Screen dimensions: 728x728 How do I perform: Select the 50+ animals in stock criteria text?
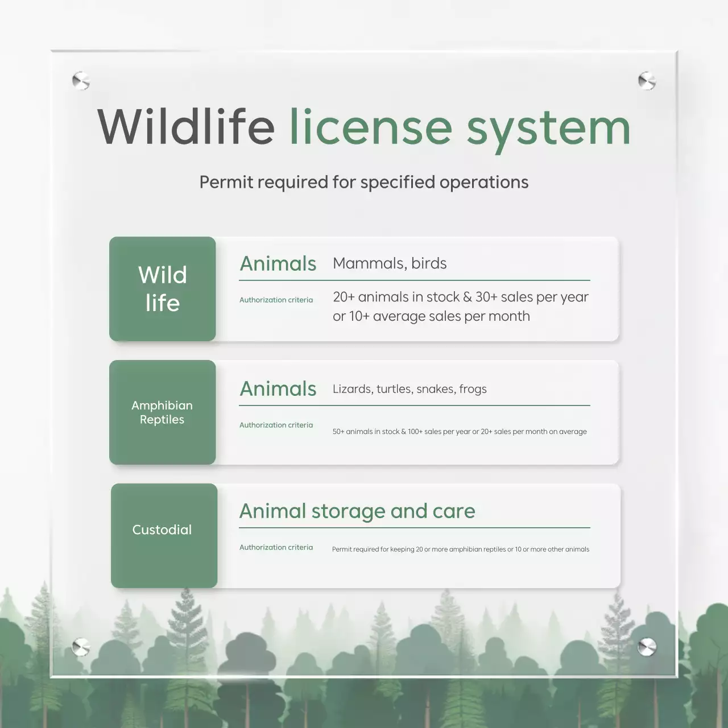click(x=460, y=432)
